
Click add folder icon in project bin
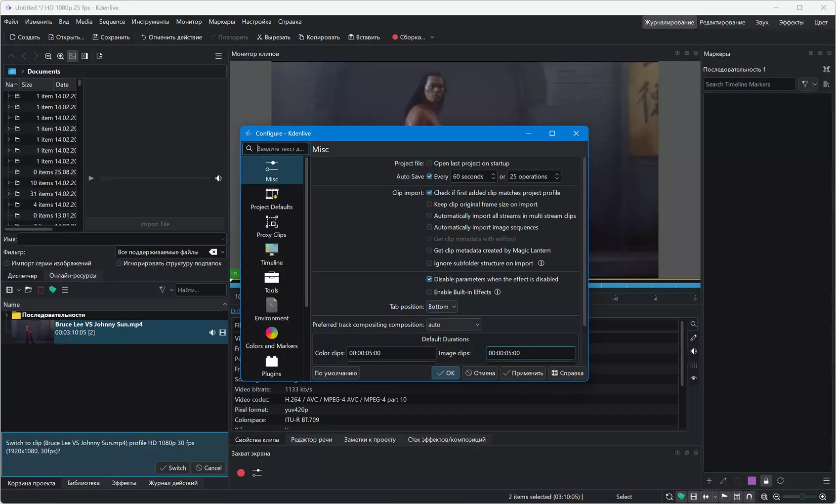click(x=29, y=290)
